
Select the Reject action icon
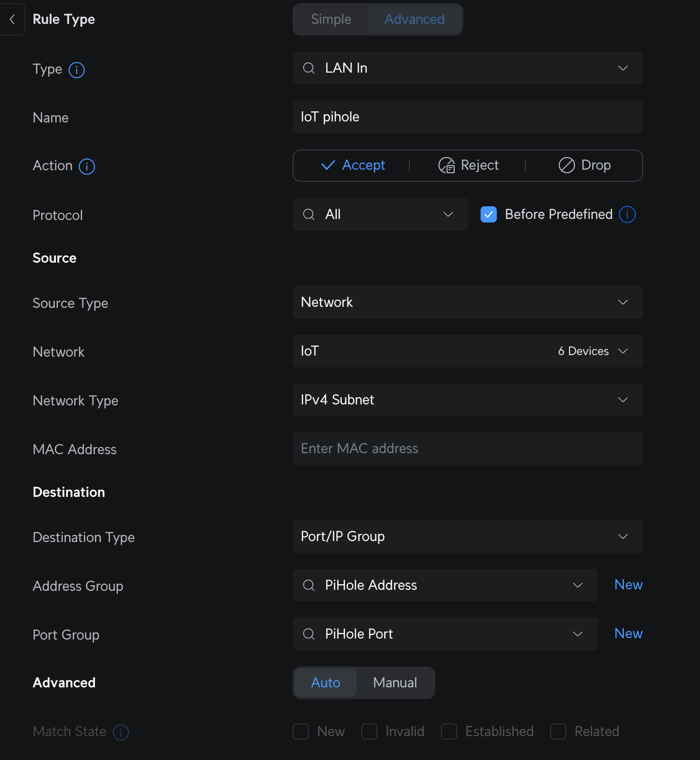pyautogui.click(x=447, y=165)
